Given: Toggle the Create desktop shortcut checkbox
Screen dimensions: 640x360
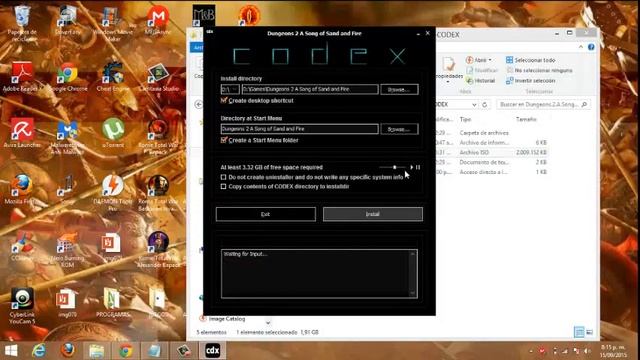Looking at the screenshot, I should pyautogui.click(x=224, y=100).
